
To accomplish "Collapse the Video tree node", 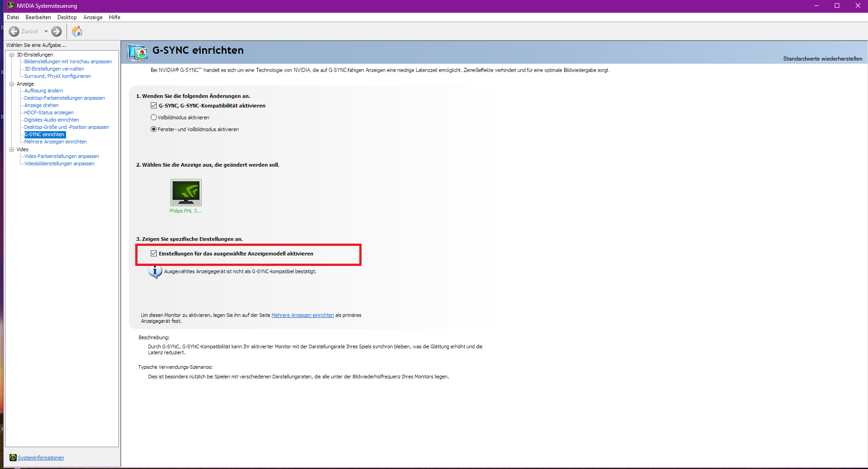I will tap(12, 149).
